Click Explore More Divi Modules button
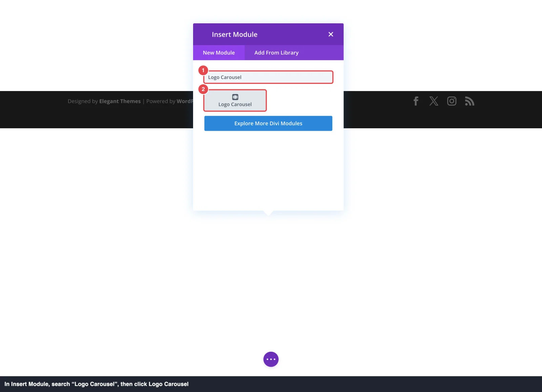The image size is (542, 392). pyautogui.click(x=268, y=124)
